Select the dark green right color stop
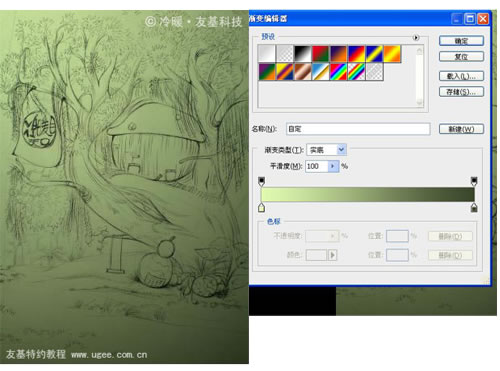 474,208
